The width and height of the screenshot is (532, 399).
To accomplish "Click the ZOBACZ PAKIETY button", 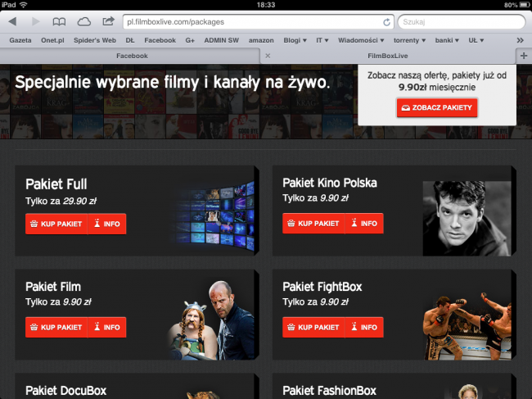I will tap(437, 107).
